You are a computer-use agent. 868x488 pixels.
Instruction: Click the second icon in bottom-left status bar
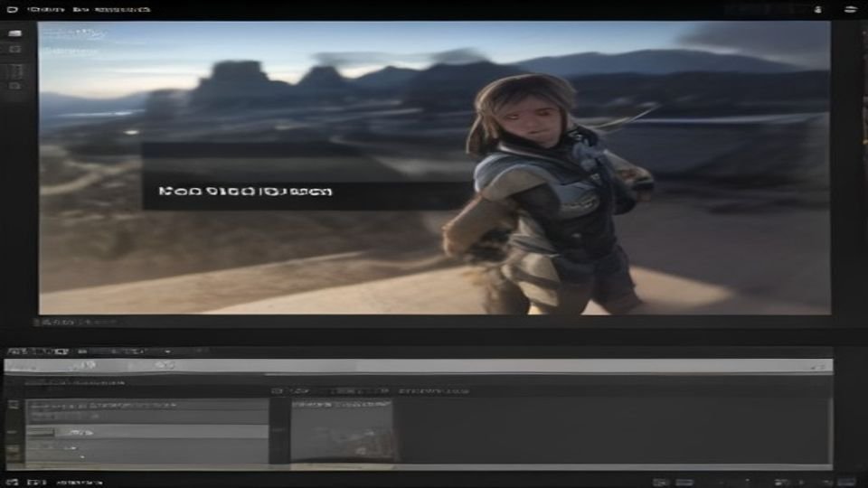[x=36, y=483]
